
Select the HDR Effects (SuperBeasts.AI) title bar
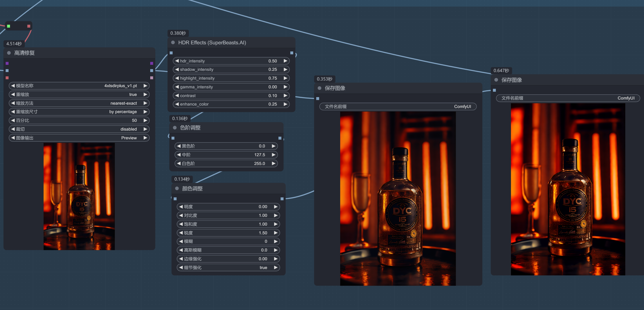(231, 43)
